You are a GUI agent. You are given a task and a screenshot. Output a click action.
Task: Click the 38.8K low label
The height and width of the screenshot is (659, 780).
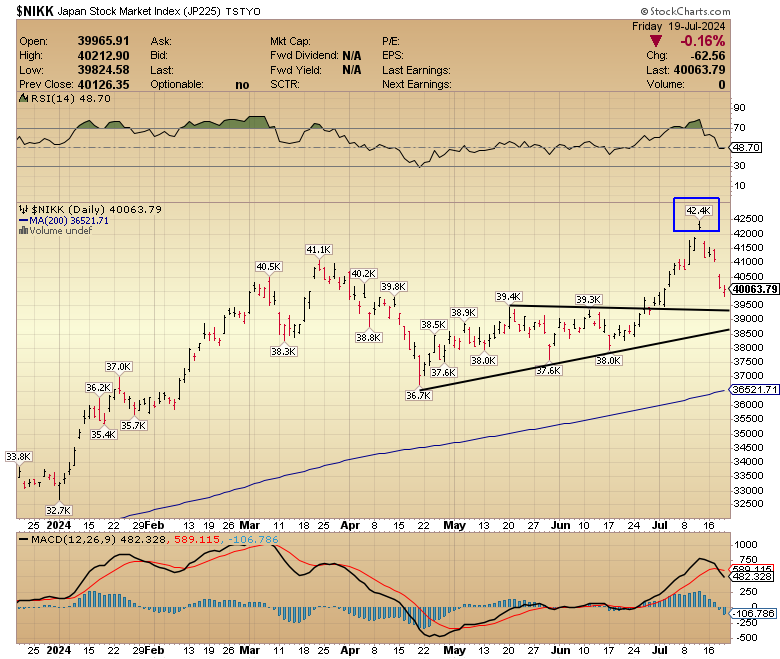click(369, 338)
